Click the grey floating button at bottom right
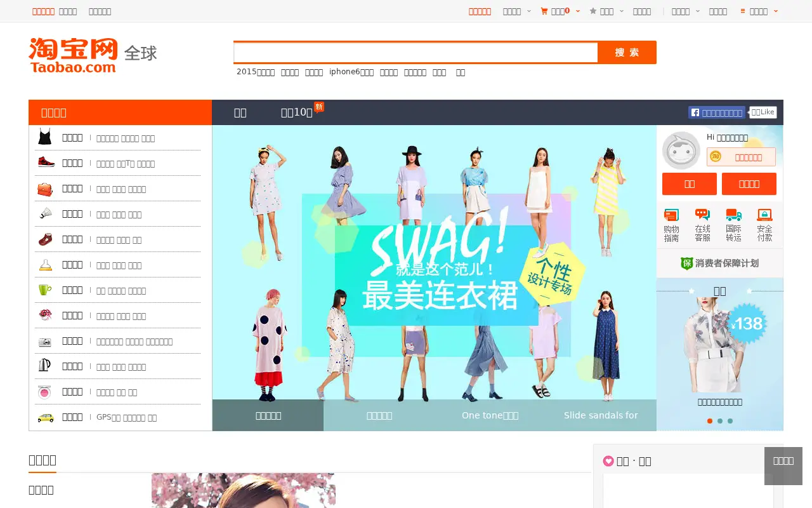Viewport: 812px width, 508px height. (783, 466)
